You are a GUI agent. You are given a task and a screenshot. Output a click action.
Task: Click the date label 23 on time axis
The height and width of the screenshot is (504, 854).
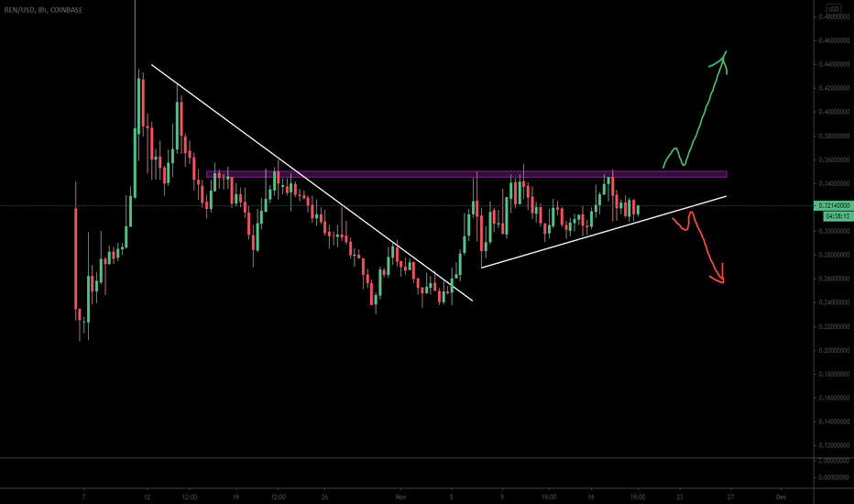tap(680, 497)
